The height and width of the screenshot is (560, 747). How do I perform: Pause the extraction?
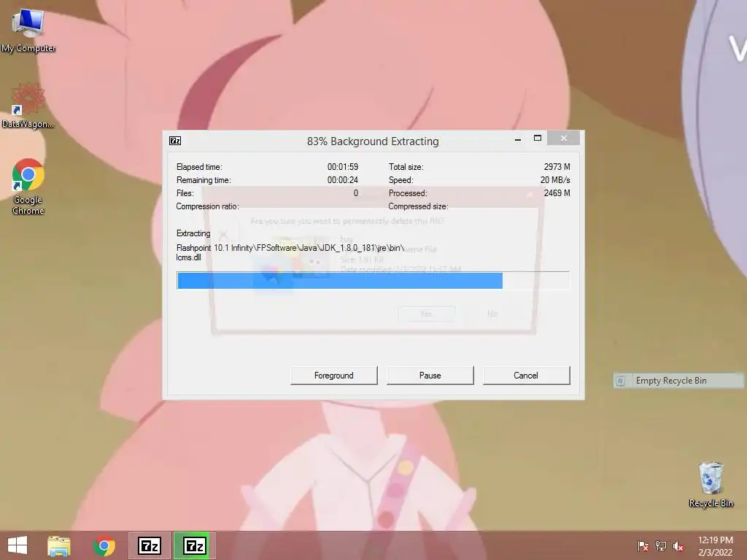click(x=430, y=376)
